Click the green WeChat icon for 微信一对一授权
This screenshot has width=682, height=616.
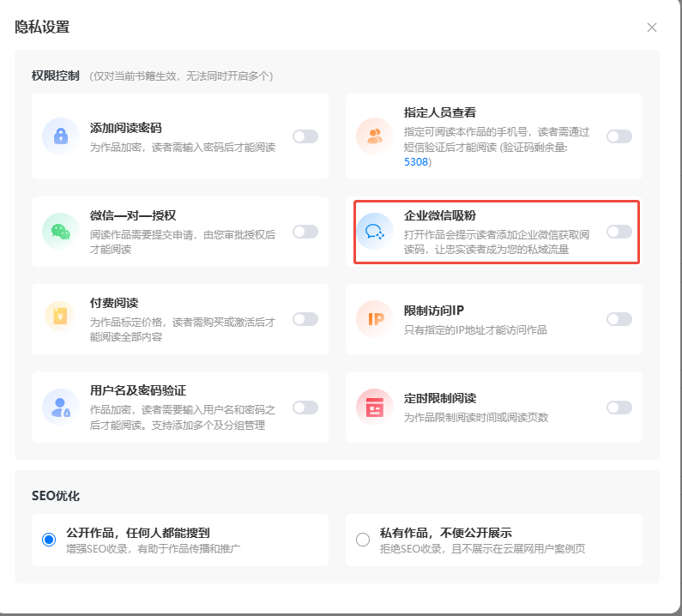[60, 232]
